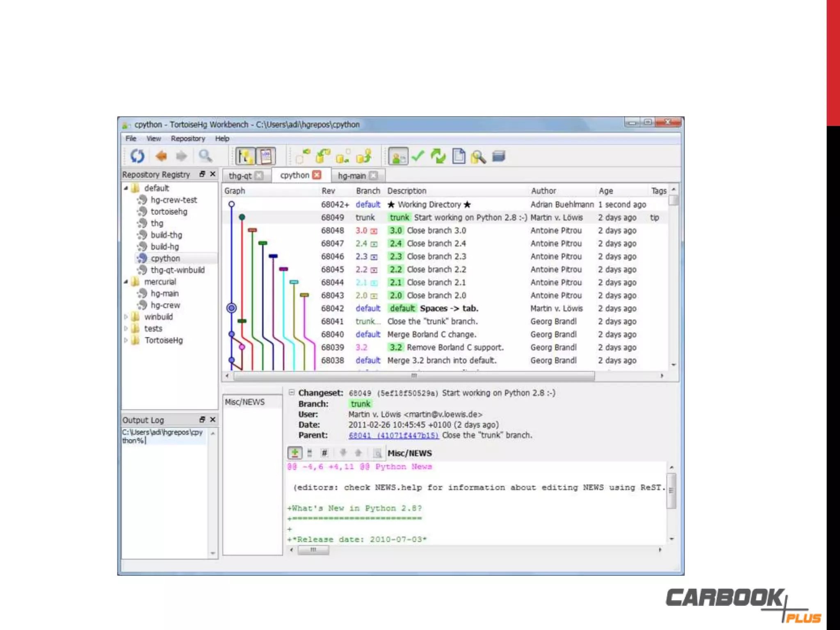The image size is (840, 630).
Task: Close the thg-qt tab
Action: pyautogui.click(x=259, y=176)
